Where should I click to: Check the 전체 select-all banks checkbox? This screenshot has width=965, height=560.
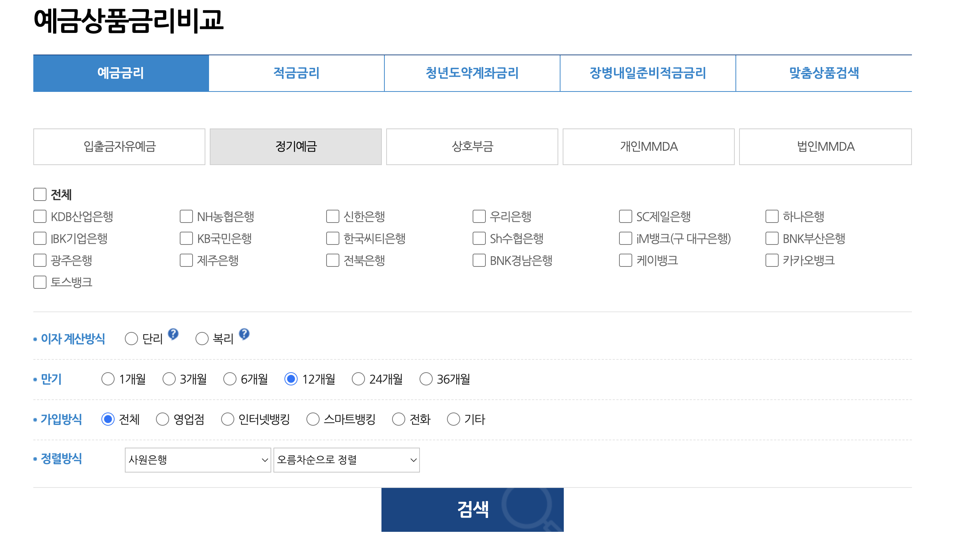(x=40, y=195)
